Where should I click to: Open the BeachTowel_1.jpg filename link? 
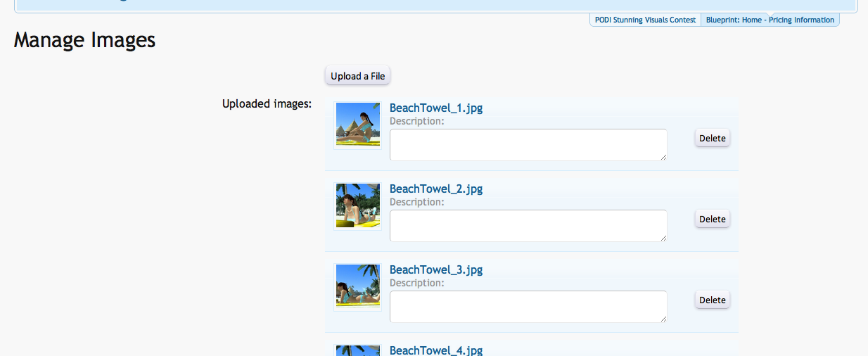[x=435, y=108]
